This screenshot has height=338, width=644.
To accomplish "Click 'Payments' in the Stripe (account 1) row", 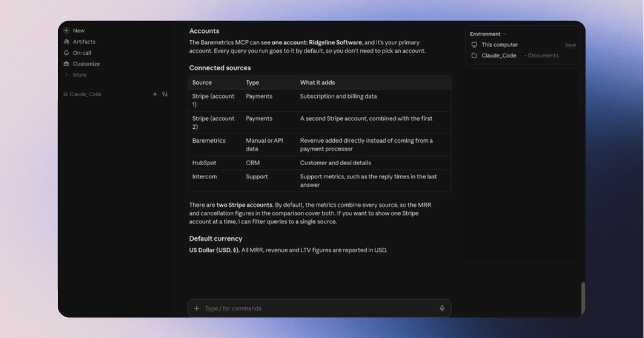I will pyautogui.click(x=259, y=97).
